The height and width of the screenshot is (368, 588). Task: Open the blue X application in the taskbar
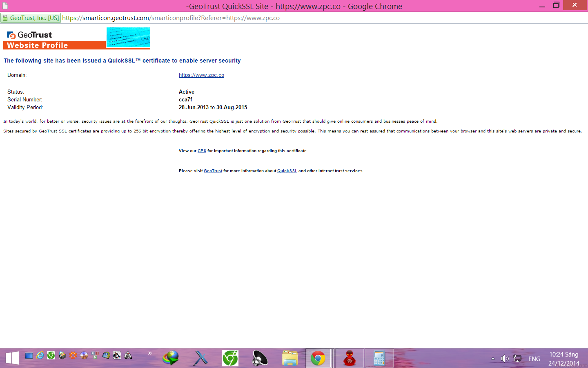200,358
